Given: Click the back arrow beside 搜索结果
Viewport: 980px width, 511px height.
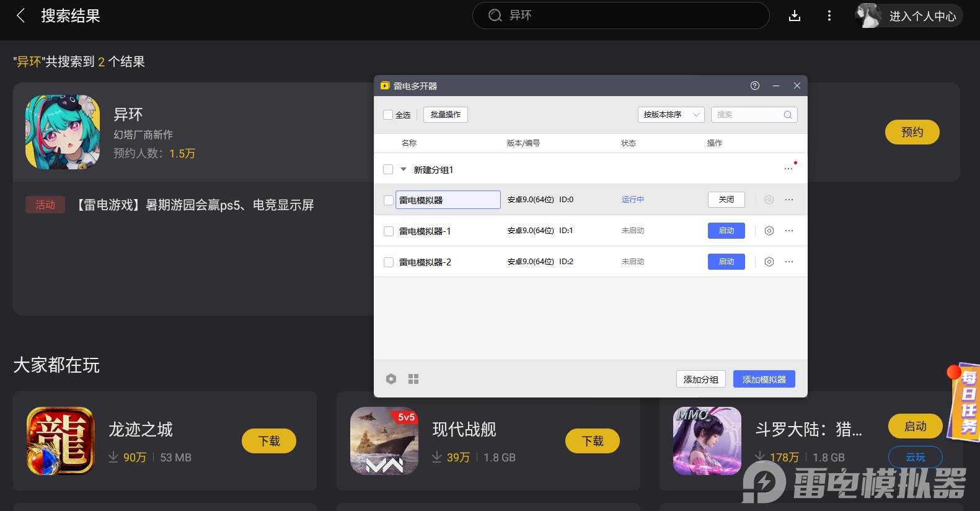Looking at the screenshot, I should [21, 16].
